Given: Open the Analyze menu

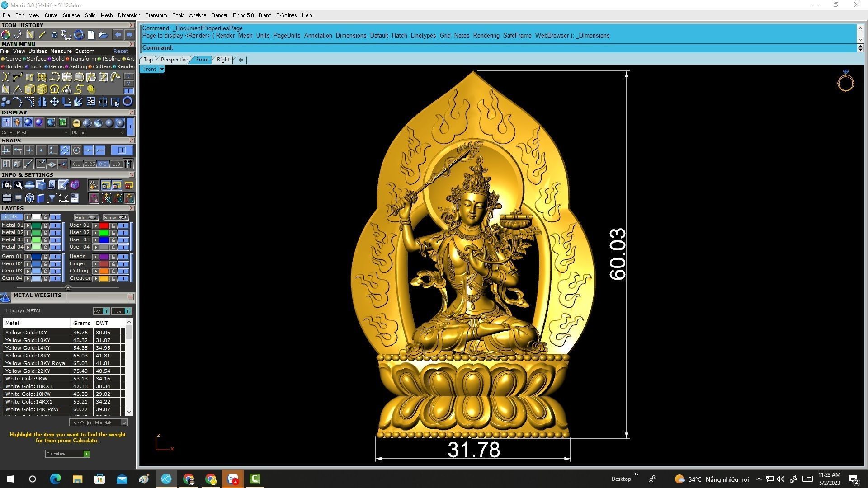Looking at the screenshot, I should [198, 15].
